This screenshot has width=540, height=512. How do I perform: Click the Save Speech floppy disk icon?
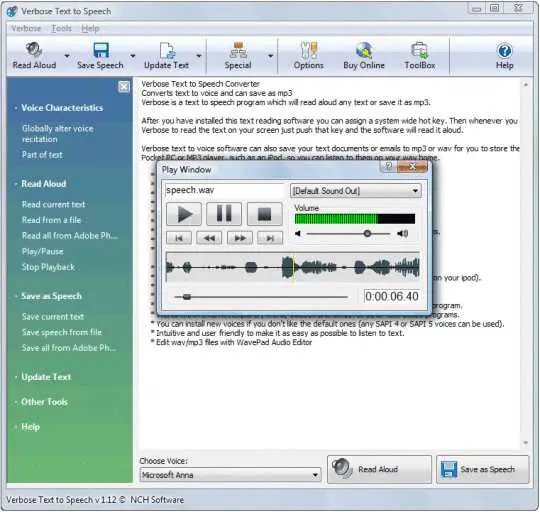(x=101, y=50)
